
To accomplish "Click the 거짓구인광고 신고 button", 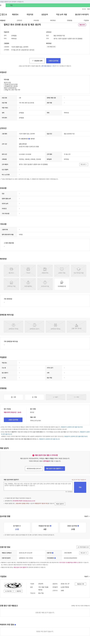I will tap(83, 547).
